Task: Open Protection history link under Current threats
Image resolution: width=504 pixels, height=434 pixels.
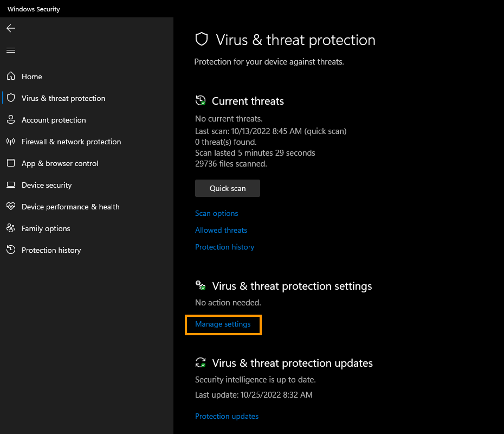Action: (x=224, y=247)
